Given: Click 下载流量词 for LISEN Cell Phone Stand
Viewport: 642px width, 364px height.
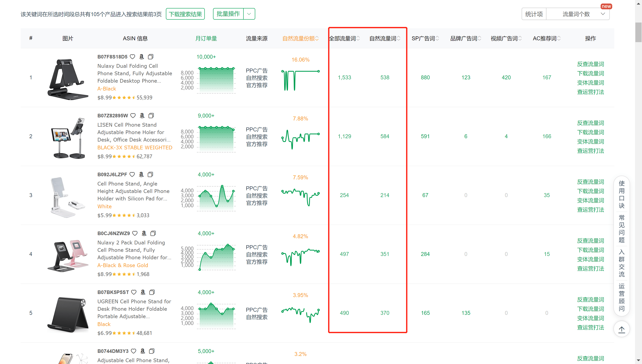Looking at the screenshot, I should [x=590, y=132].
